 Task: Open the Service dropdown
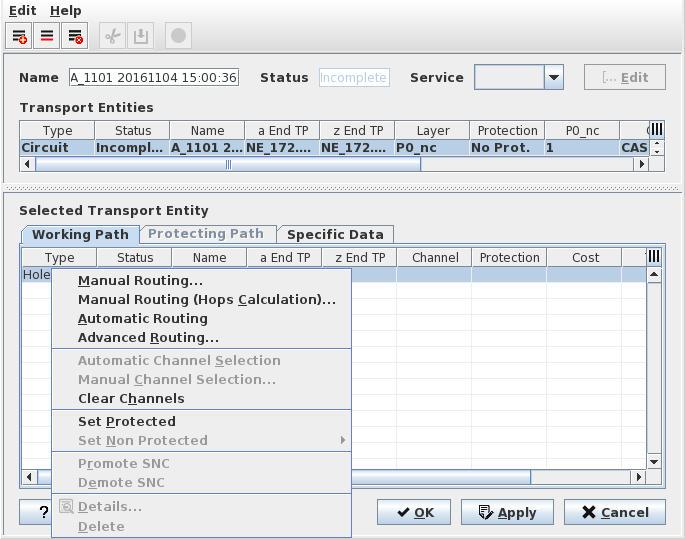click(553, 78)
